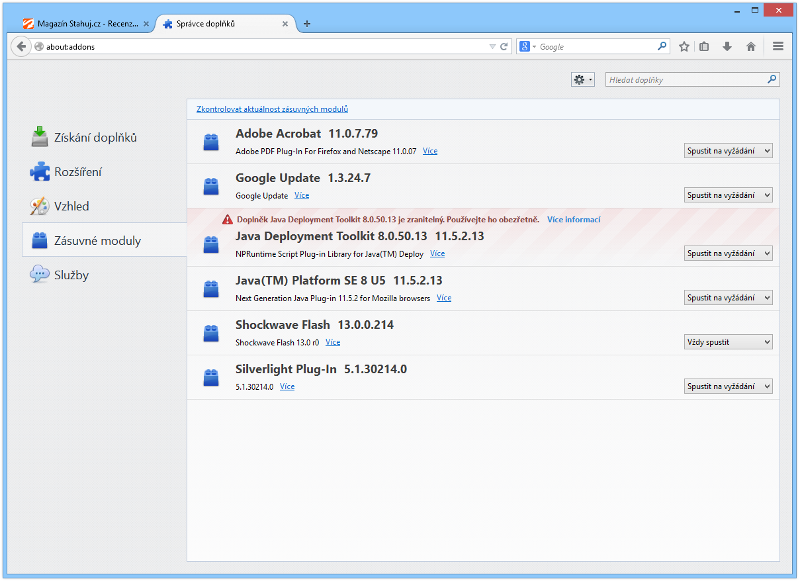Open activation dropdown for Google Update

[x=728, y=195]
